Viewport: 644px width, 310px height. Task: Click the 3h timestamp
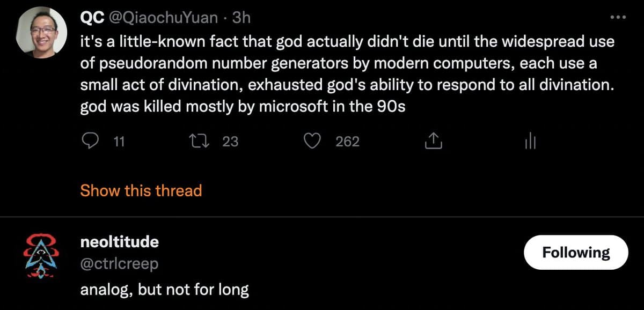coord(241,18)
